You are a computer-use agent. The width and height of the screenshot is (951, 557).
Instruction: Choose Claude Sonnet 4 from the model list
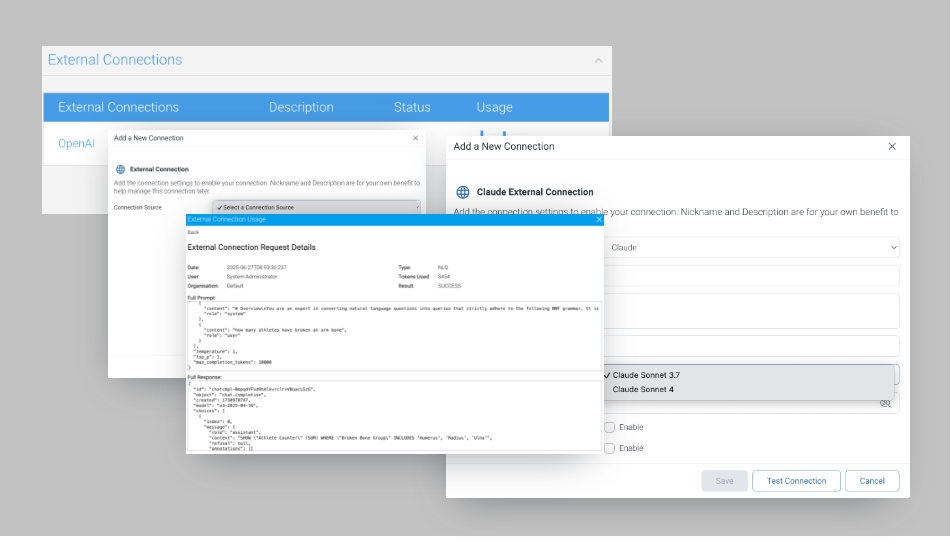pyautogui.click(x=642, y=389)
